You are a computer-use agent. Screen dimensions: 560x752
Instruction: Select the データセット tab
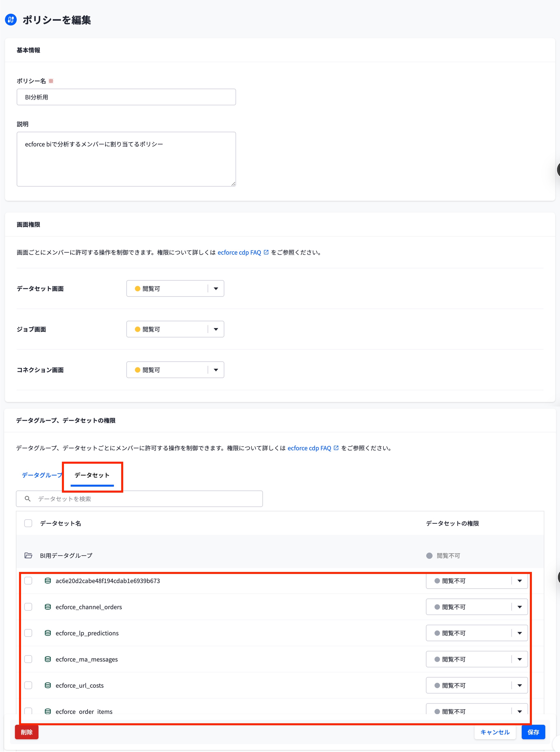click(92, 475)
